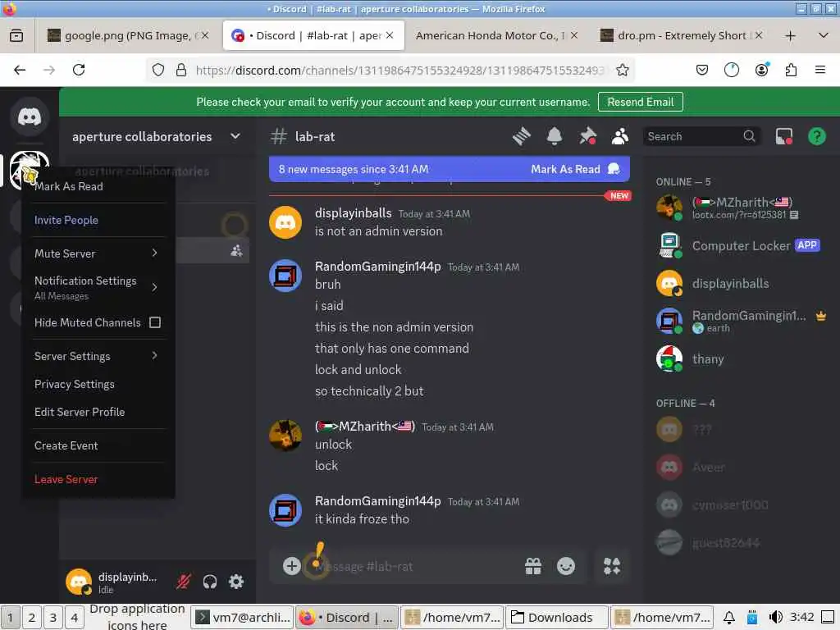Open the emoji picker
This screenshot has height=630, width=840.
click(x=566, y=566)
